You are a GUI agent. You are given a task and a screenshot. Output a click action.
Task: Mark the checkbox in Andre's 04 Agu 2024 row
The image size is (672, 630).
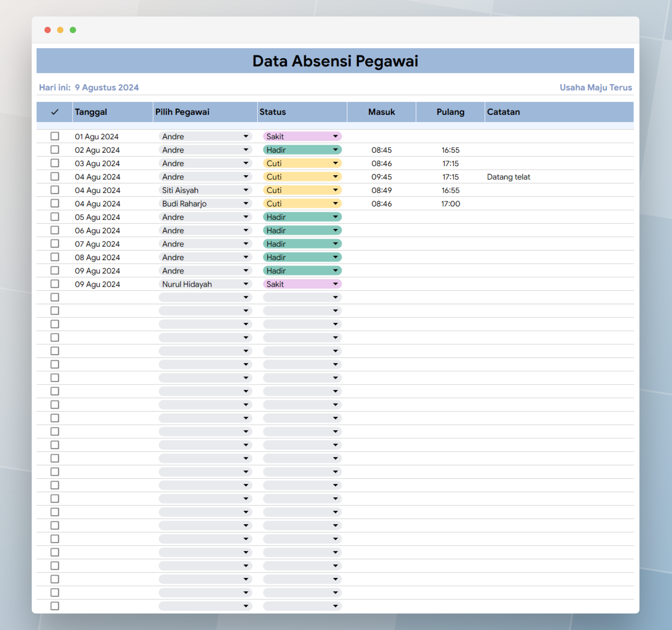point(54,176)
